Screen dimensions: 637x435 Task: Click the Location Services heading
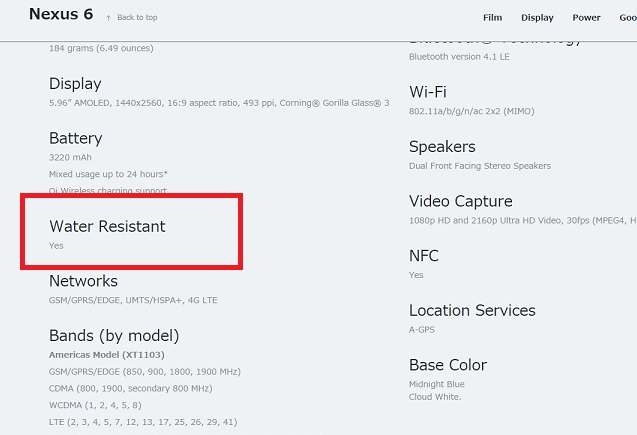pyautogui.click(x=472, y=310)
